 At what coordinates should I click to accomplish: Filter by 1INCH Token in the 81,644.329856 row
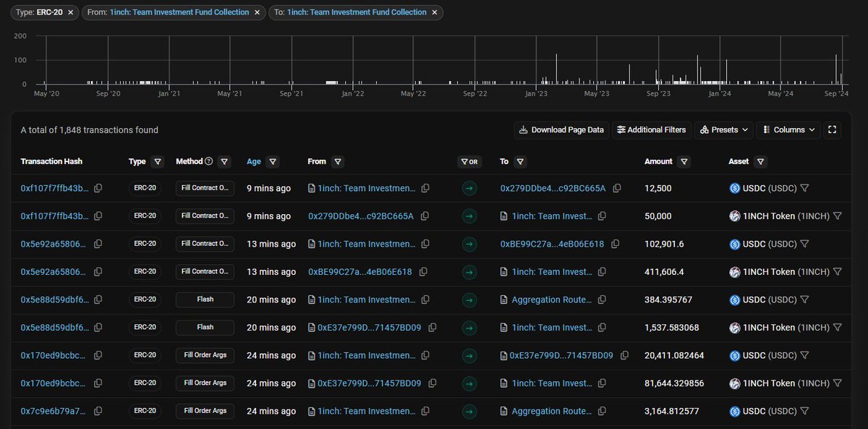[837, 383]
